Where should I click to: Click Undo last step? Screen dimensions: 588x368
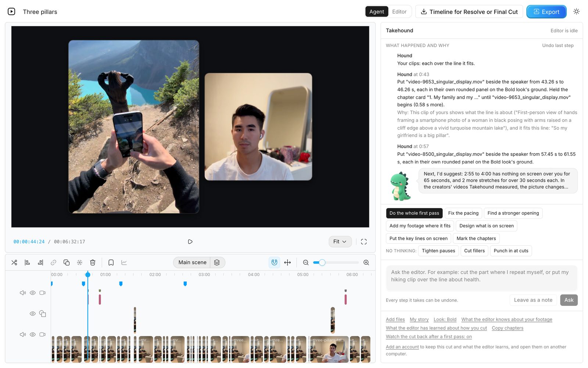(x=558, y=46)
